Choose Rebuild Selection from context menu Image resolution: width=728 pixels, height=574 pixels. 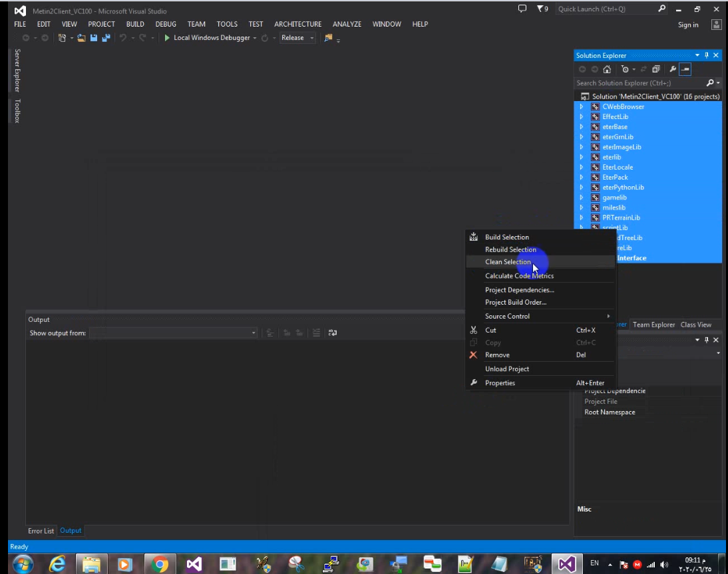[x=541, y=249]
